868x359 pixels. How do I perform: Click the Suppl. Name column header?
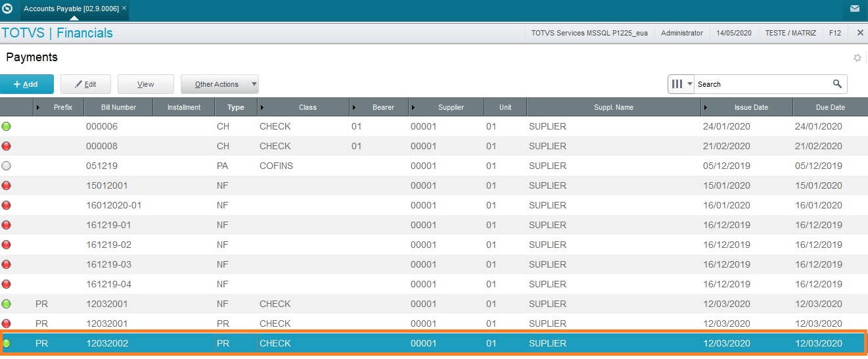pos(614,107)
